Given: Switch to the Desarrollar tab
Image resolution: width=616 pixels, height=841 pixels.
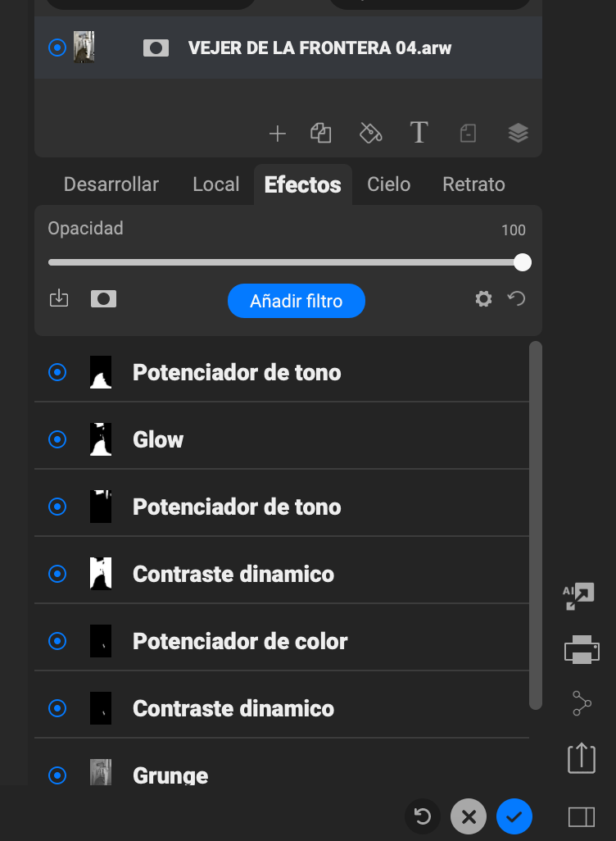Looking at the screenshot, I should click(x=111, y=184).
